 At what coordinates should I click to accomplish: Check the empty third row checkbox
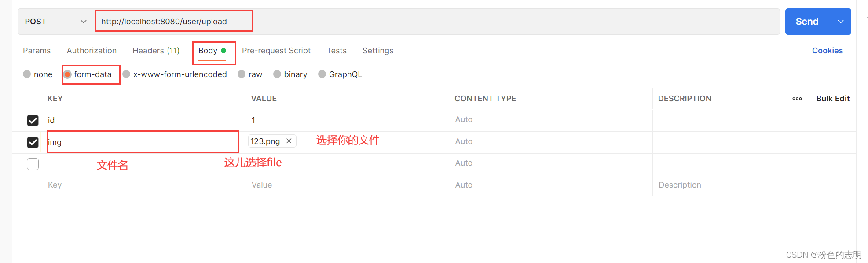33,164
